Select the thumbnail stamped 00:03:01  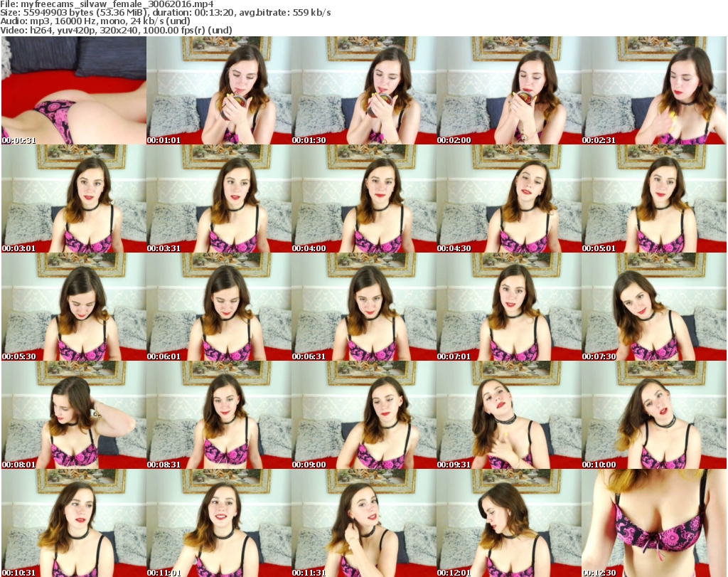click(73, 198)
